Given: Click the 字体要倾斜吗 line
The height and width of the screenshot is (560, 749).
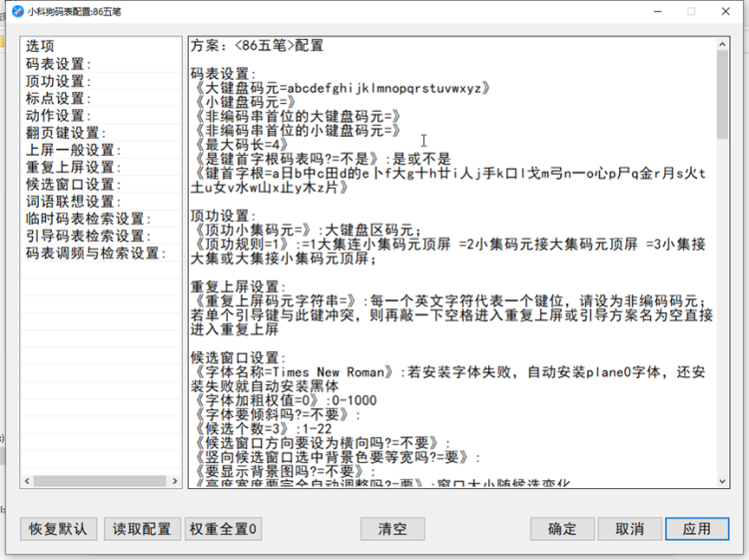Looking at the screenshot, I should point(276,414).
